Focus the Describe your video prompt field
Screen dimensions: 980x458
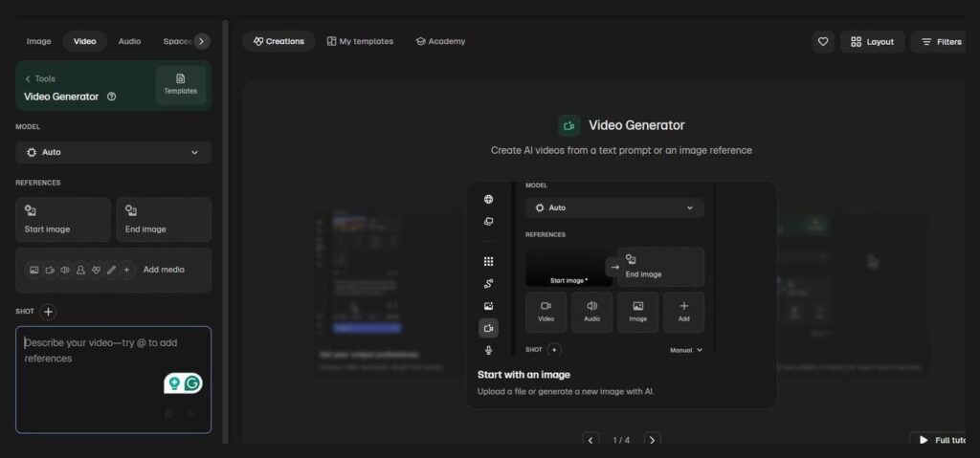(113, 380)
